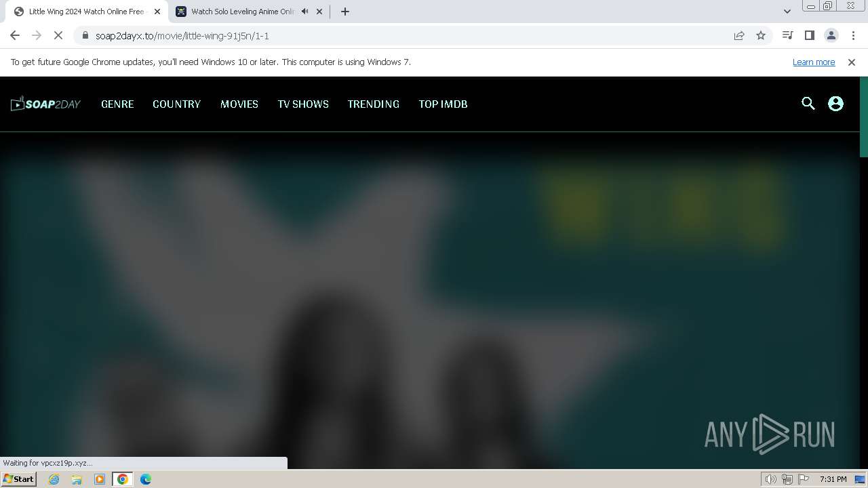Open the Windows Start menu

point(19,479)
